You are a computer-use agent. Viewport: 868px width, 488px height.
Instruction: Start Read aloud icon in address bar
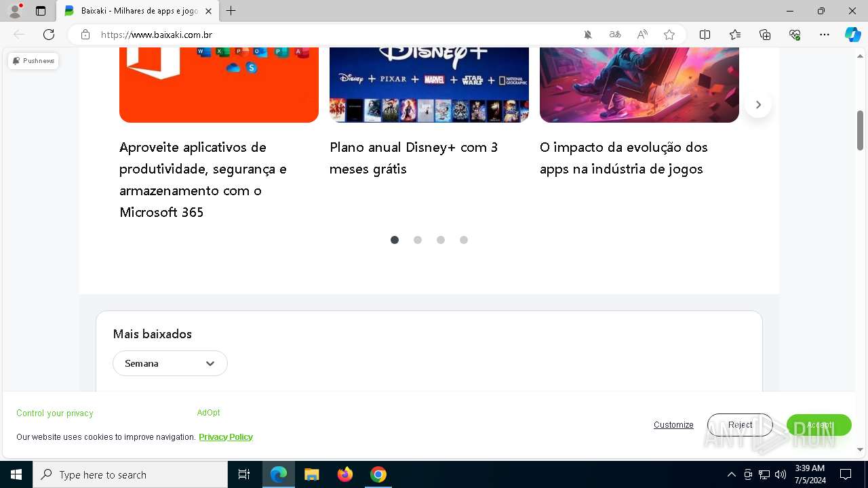coord(642,35)
